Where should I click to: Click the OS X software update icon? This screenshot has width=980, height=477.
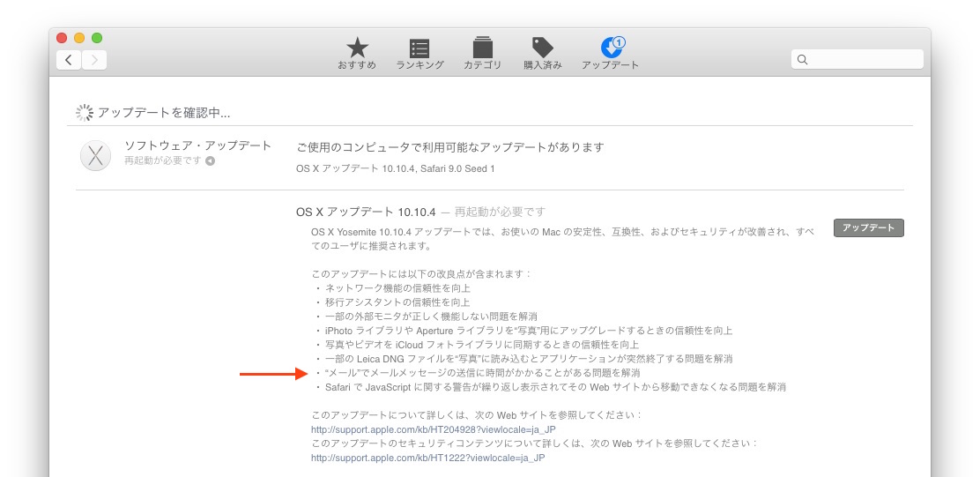coord(96,155)
